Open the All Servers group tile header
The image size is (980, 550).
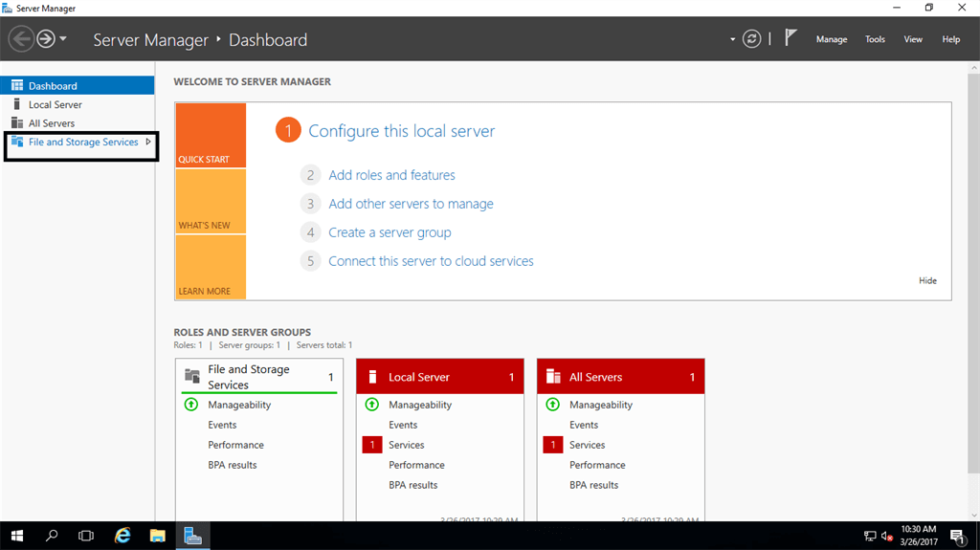(620, 377)
